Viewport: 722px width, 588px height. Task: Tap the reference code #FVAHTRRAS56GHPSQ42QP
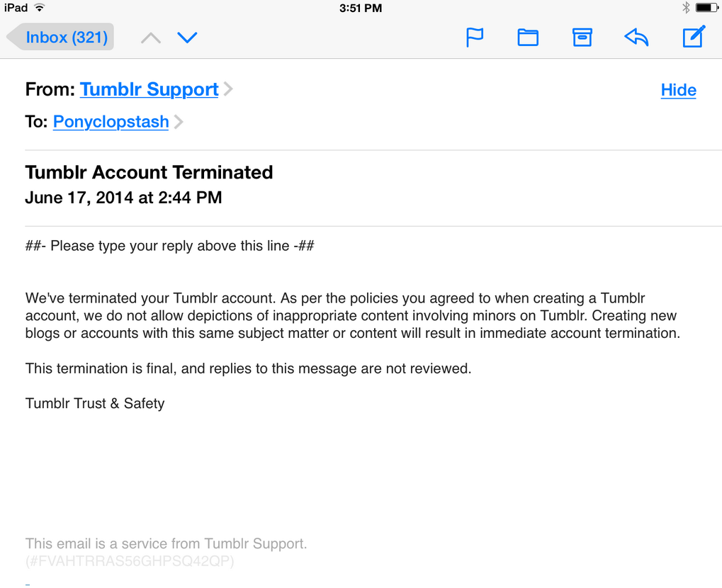pyautogui.click(x=130, y=561)
